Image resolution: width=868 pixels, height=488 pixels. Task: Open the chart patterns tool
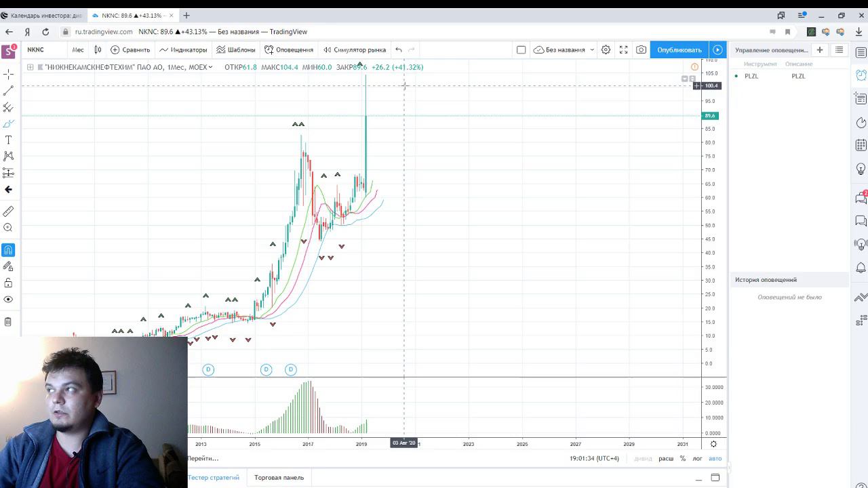pos(8,156)
